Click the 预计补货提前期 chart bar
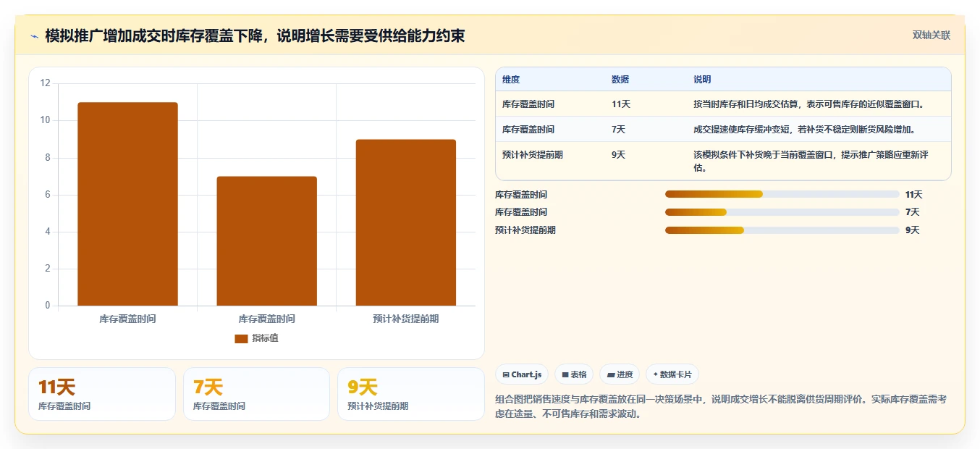Viewport: 980px width, 449px height. (x=405, y=222)
